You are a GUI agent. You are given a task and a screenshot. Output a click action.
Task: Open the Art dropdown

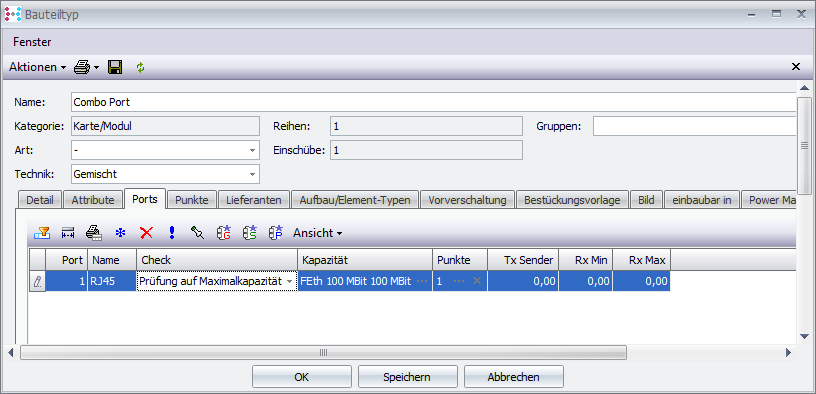[252, 150]
